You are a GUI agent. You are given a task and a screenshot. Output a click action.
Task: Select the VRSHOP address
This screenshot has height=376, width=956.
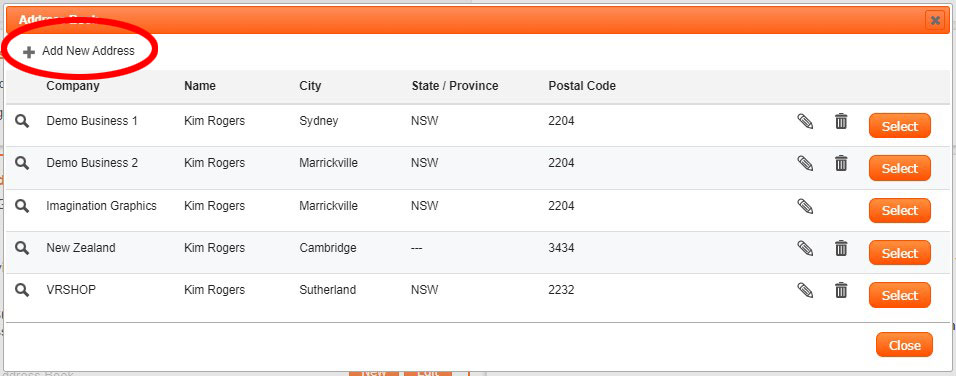pos(900,295)
